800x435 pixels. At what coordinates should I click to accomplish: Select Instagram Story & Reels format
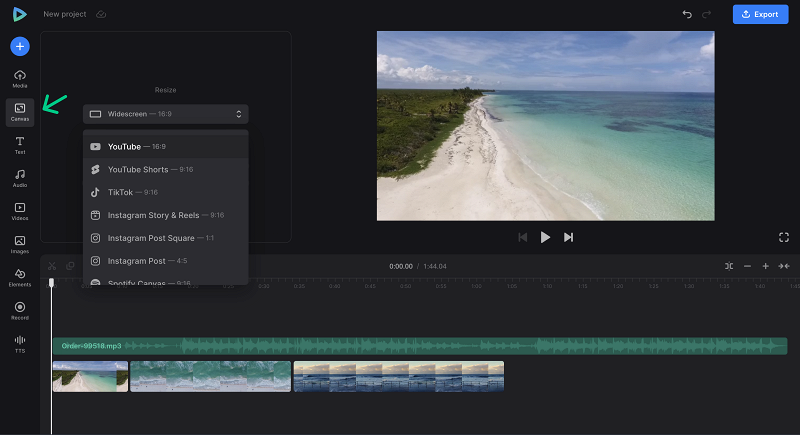(x=165, y=215)
